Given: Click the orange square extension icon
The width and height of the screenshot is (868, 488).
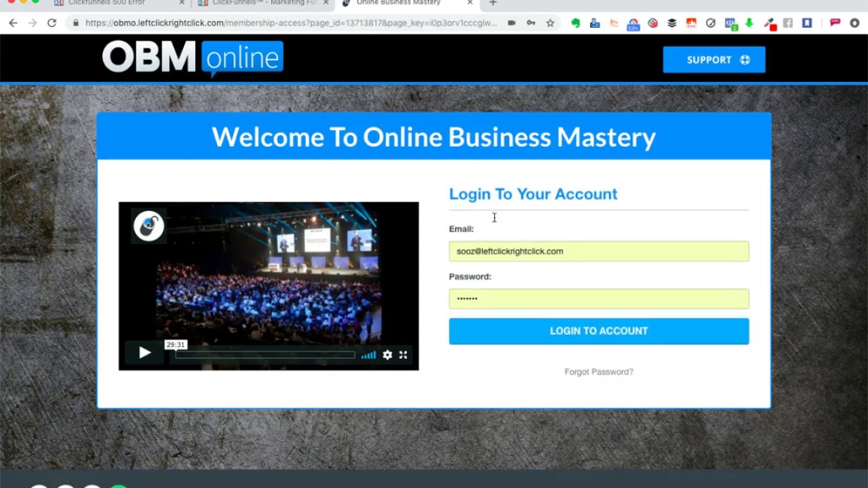Looking at the screenshot, I should 691,23.
